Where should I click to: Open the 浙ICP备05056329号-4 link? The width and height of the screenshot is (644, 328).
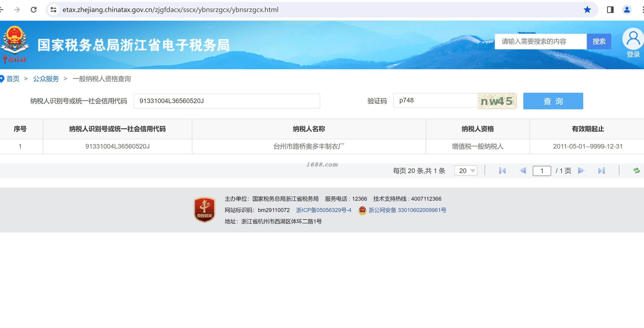(x=324, y=210)
